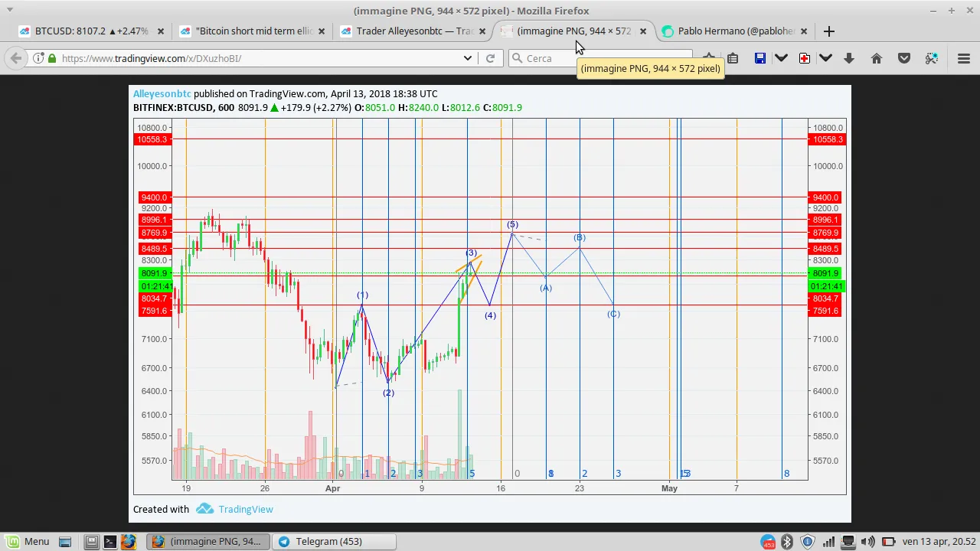Close the BTCUSD: 8107.2 tab

click(161, 31)
